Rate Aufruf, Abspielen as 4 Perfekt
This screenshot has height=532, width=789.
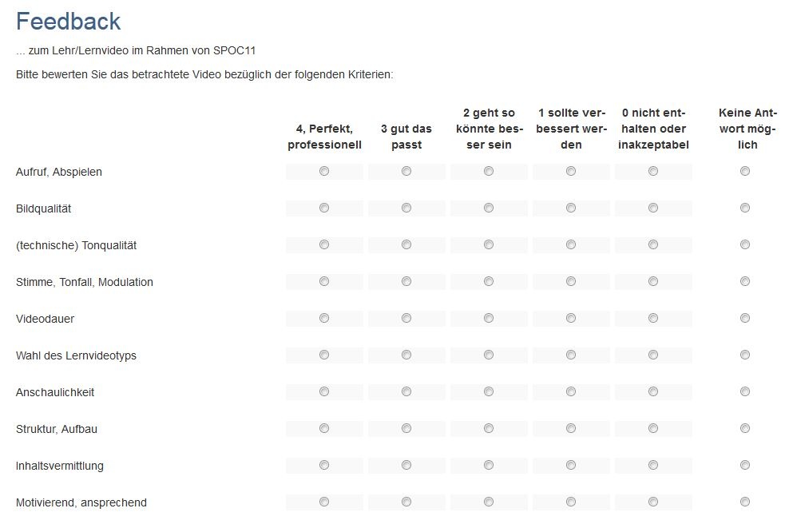pyautogui.click(x=324, y=171)
